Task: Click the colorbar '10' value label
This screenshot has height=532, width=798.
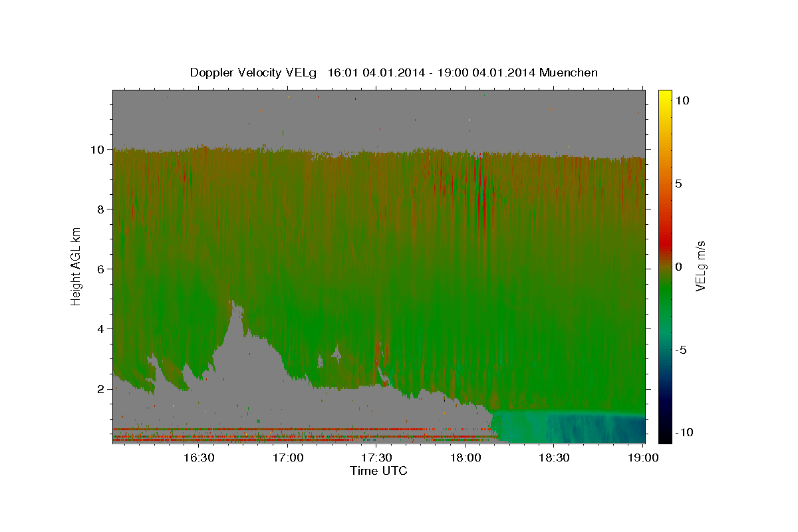Action: (x=682, y=100)
